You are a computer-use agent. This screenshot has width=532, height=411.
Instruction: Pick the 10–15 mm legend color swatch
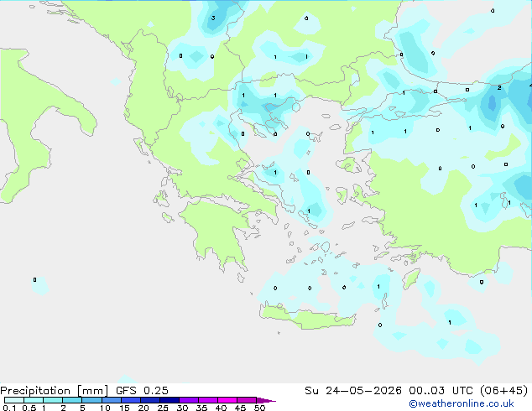111,400
